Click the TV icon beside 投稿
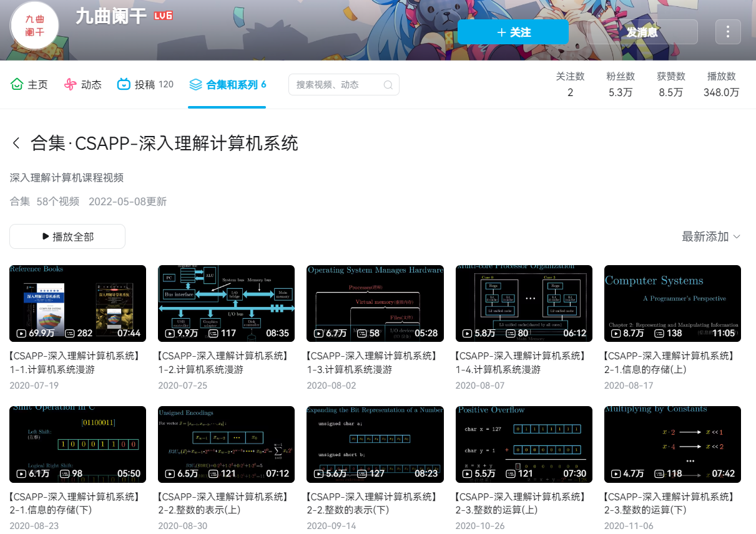Viewport: 756px width, 534px height. 124,84
